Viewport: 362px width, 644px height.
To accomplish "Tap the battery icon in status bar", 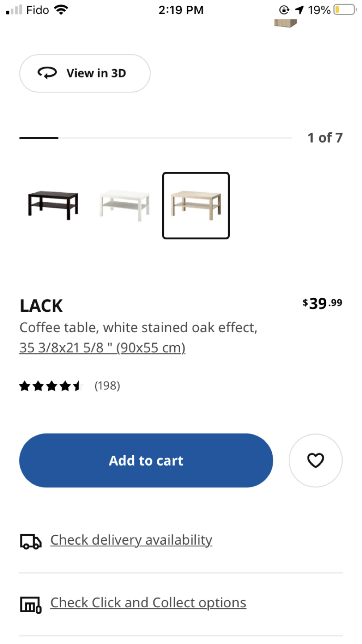I will [x=344, y=10].
